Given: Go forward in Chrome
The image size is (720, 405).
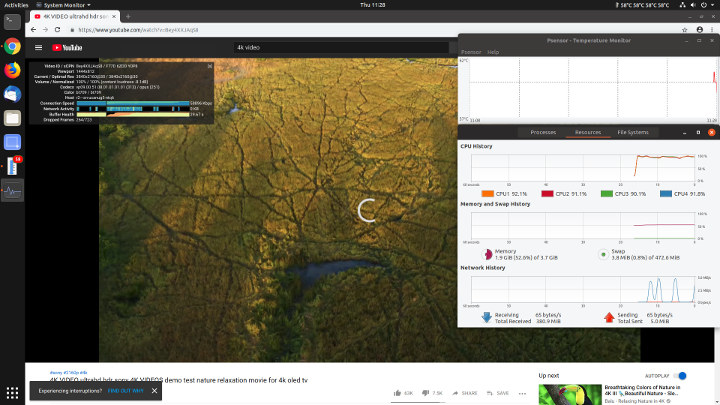Looking at the screenshot, I should [x=45, y=29].
